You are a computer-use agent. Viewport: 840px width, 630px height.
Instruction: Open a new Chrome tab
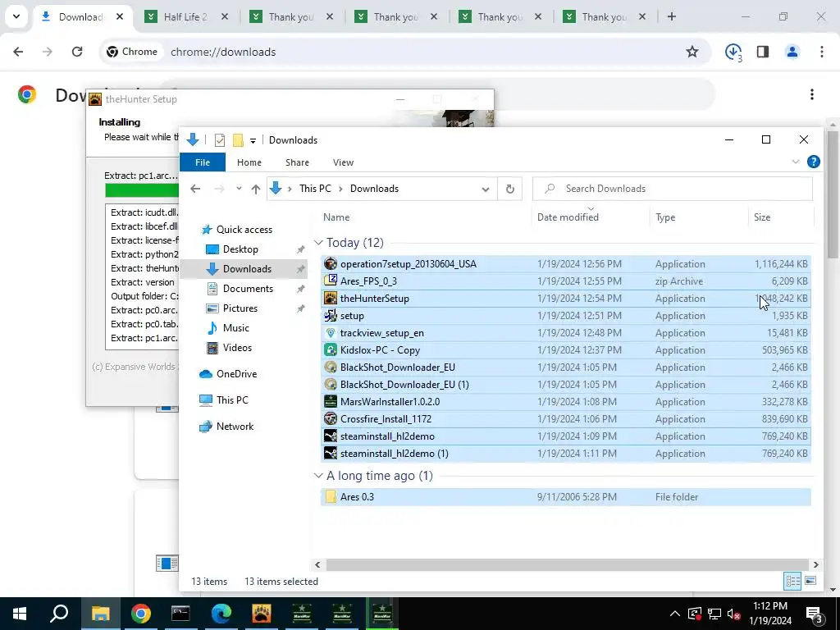click(x=672, y=16)
